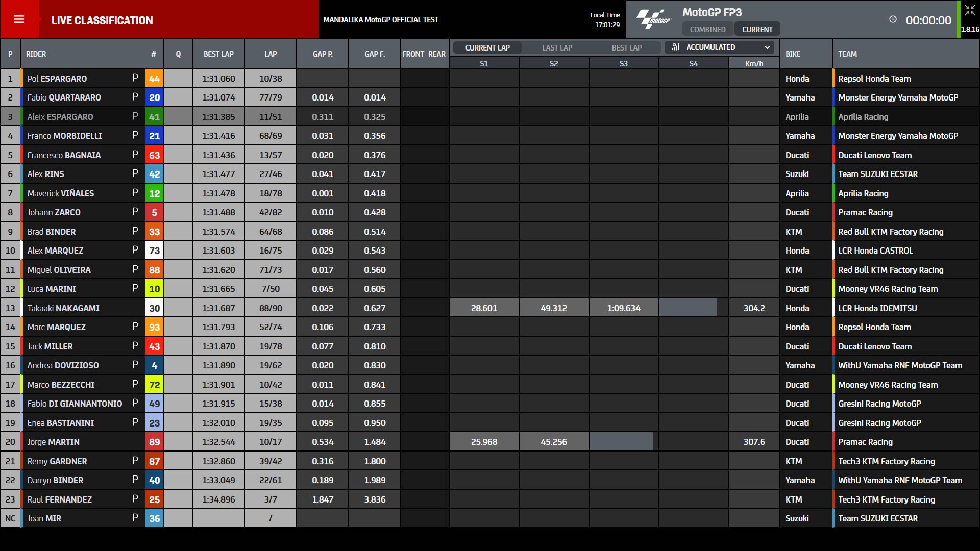Click Nakagami's top speed 304.2
The height and width of the screenshot is (551, 980).
(x=754, y=308)
